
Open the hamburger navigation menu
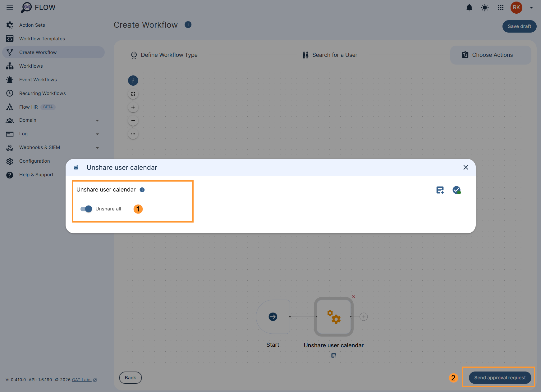click(x=9, y=7)
